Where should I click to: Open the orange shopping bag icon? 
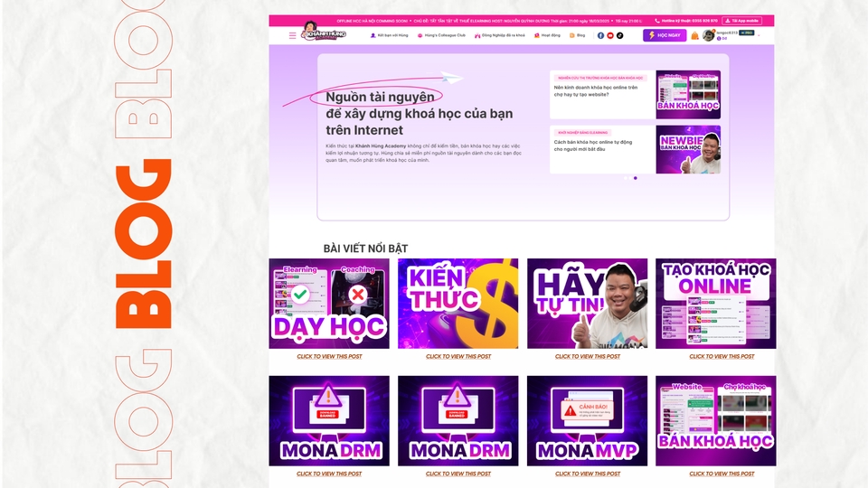coord(694,35)
